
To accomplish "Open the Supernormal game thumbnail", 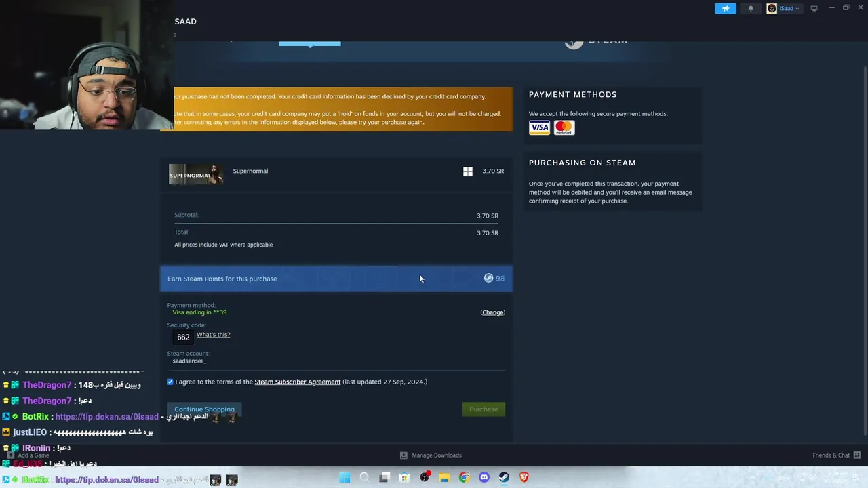I will (196, 175).
